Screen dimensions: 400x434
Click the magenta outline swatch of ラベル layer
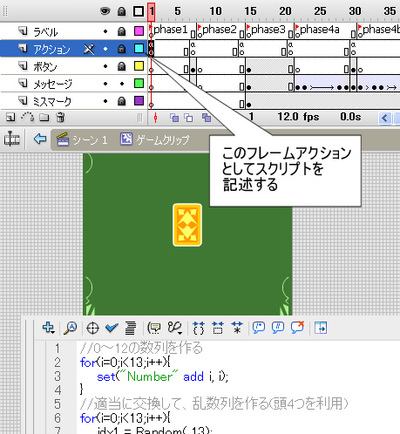click(139, 31)
